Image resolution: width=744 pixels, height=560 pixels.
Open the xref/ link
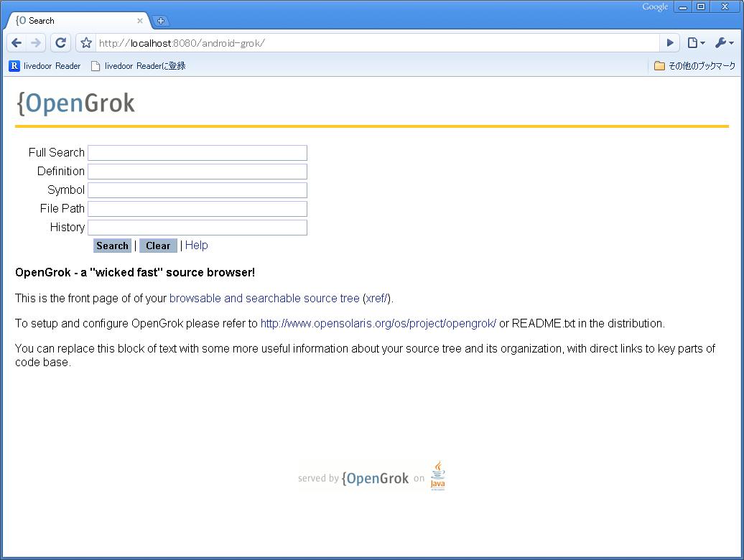pos(377,298)
